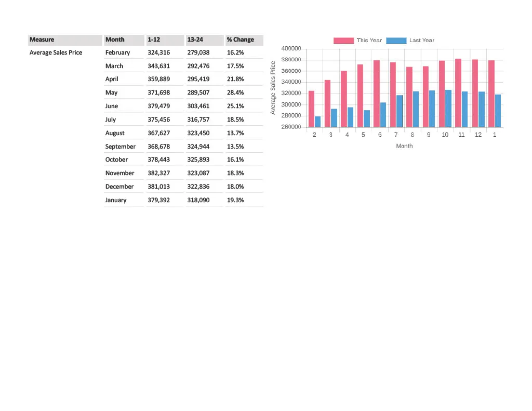Select the May month cell
The height and width of the screenshot is (411, 532).
coord(111,92)
